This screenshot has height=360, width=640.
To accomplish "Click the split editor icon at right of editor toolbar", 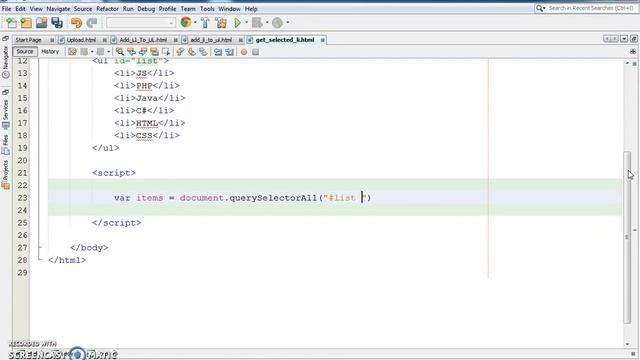I will click(633, 51).
